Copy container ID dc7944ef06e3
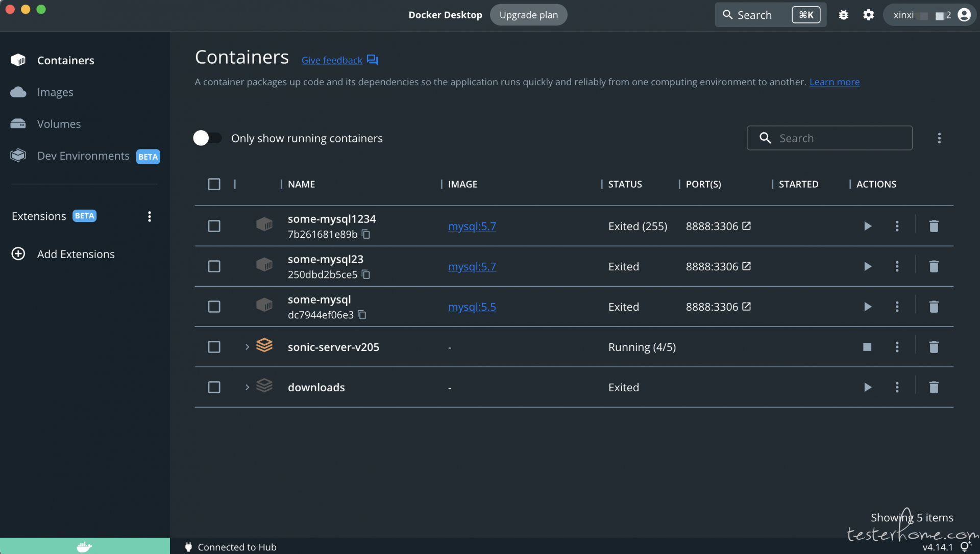The image size is (980, 554). click(x=362, y=315)
